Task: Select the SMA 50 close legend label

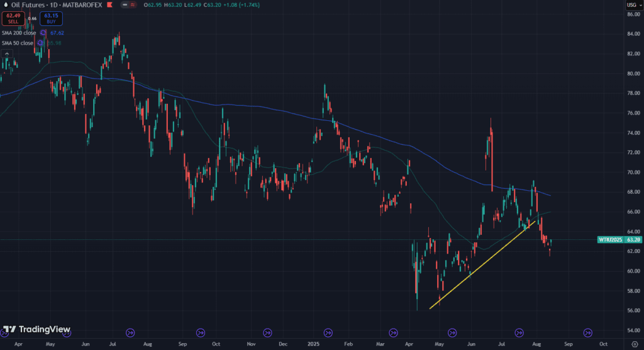Action: (17, 43)
